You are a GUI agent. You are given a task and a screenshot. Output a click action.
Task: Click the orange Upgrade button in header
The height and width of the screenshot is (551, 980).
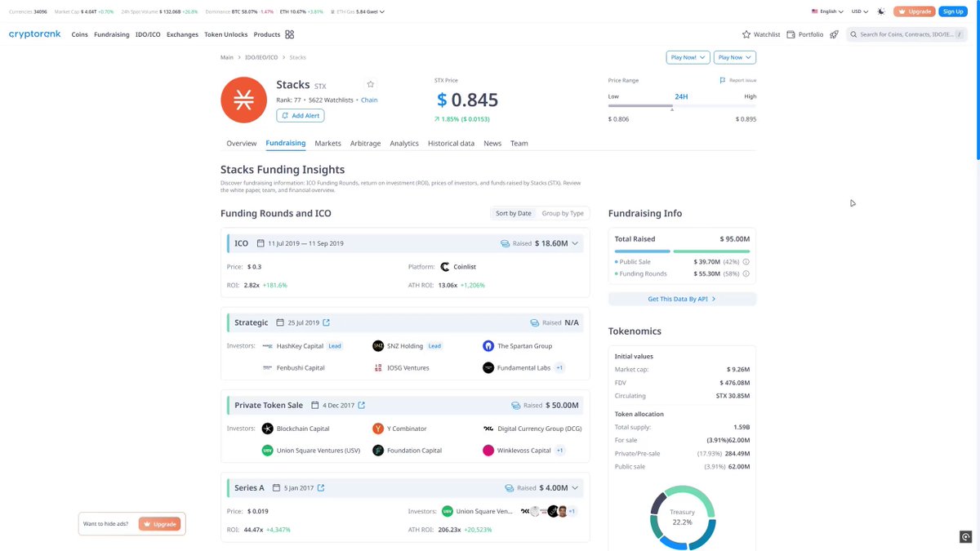click(x=915, y=11)
